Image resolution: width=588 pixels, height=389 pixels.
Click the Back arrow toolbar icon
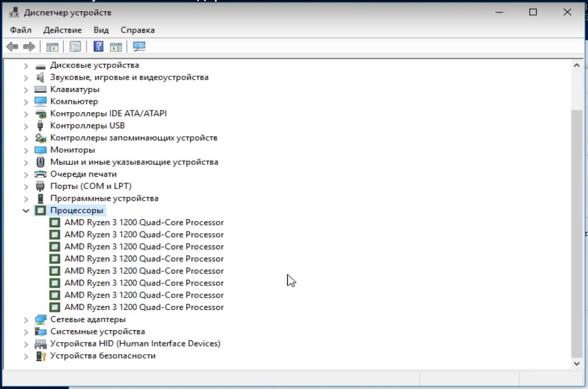tap(12, 47)
